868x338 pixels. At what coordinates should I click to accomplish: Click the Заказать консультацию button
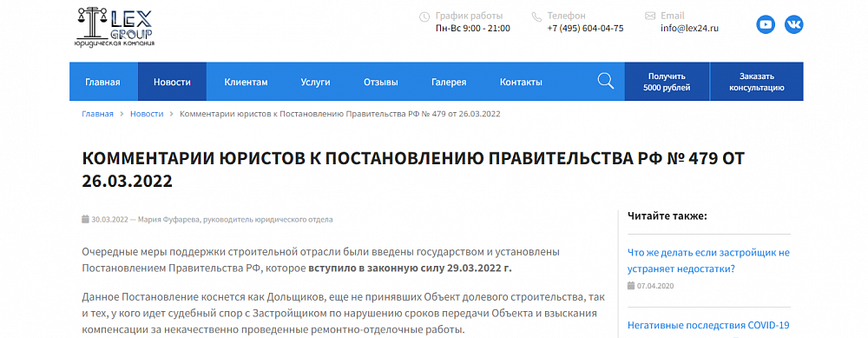tap(757, 82)
